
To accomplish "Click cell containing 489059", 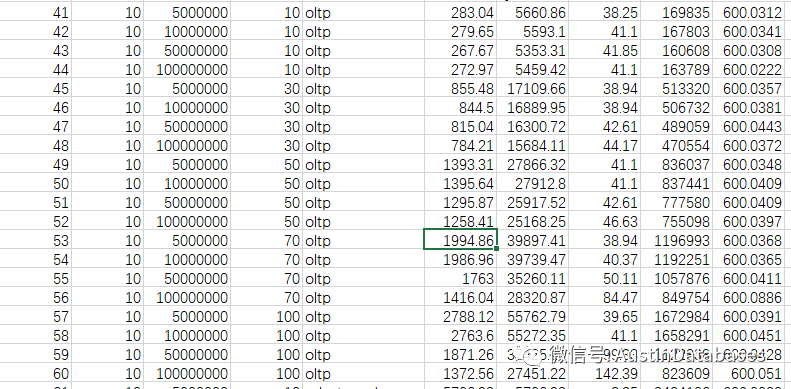I will click(x=676, y=126).
